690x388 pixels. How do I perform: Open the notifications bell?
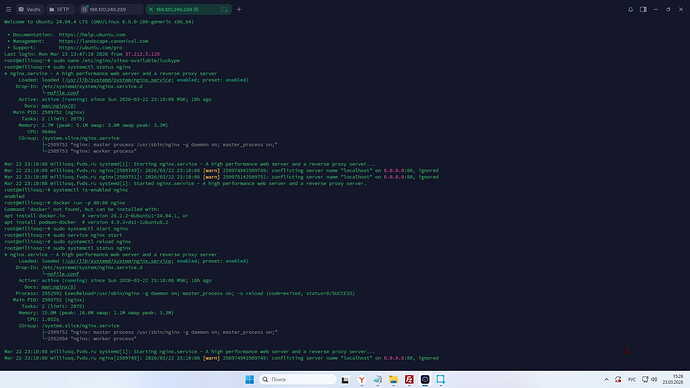point(630,9)
